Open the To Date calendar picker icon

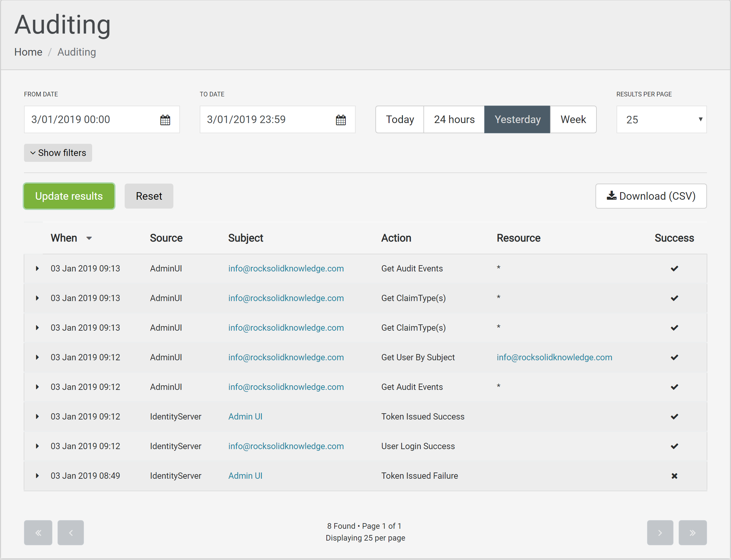[x=341, y=120]
